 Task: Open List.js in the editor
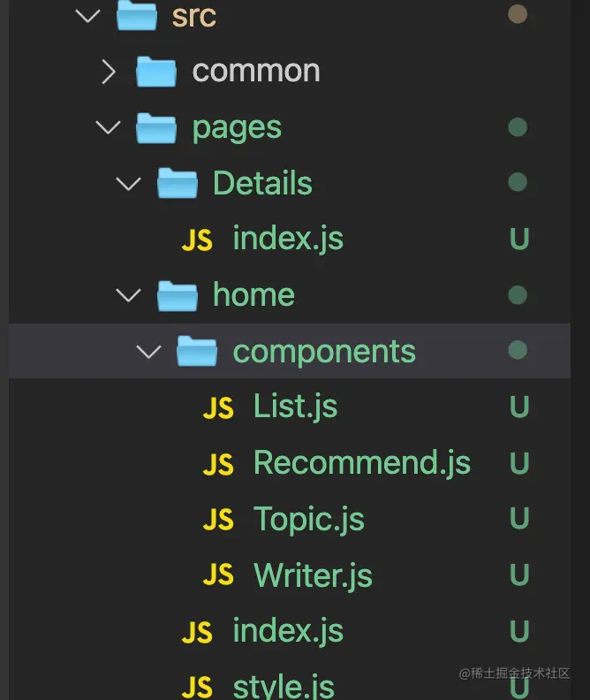[x=295, y=407]
